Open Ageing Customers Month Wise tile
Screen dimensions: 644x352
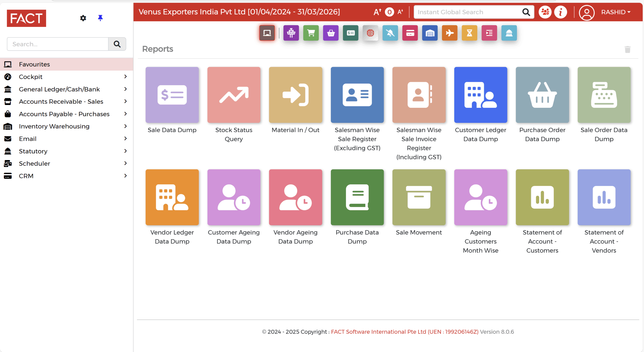(480, 197)
